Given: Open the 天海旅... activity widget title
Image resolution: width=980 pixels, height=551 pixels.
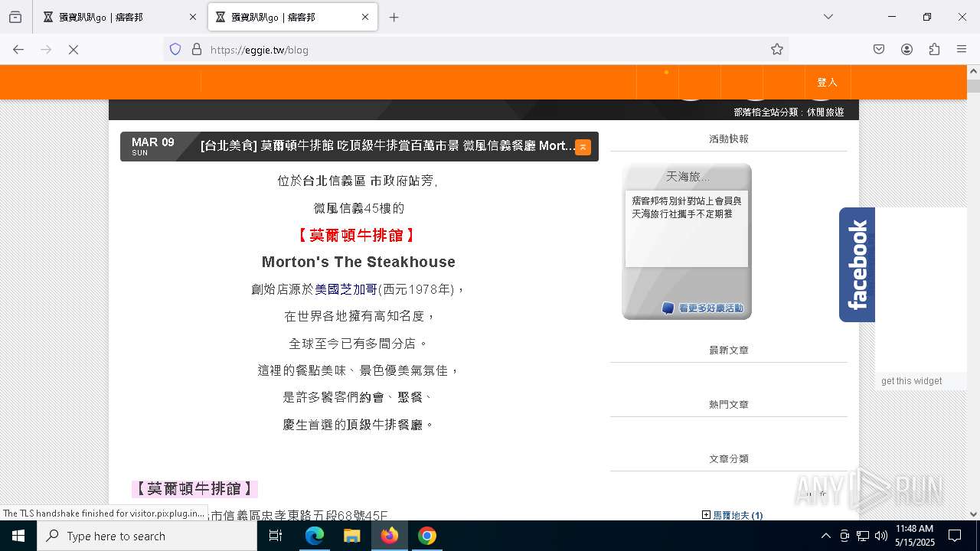Looking at the screenshot, I should click(687, 177).
